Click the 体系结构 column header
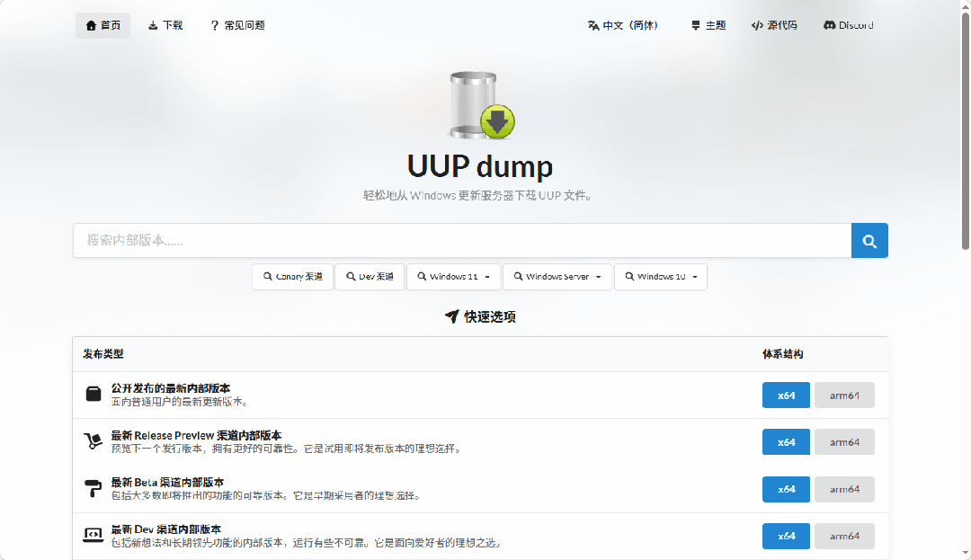The height and width of the screenshot is (560, 971). pos(783,354)
